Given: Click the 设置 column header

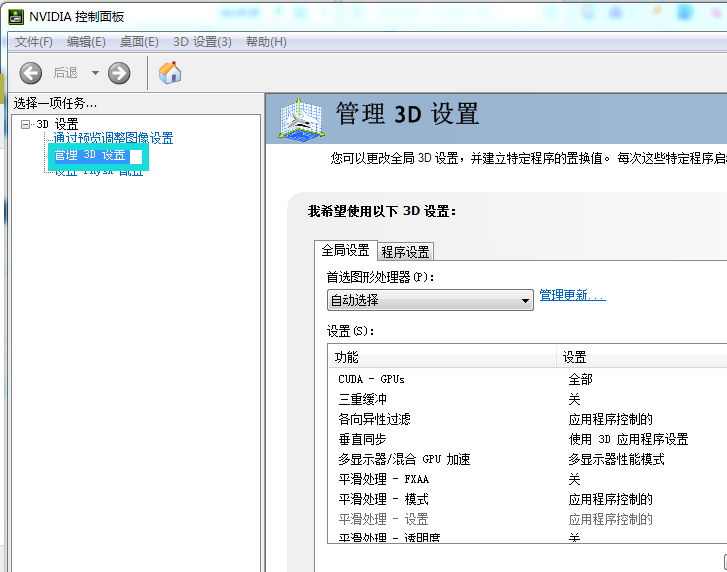Looking at the screenshot, I should [642, 357].
